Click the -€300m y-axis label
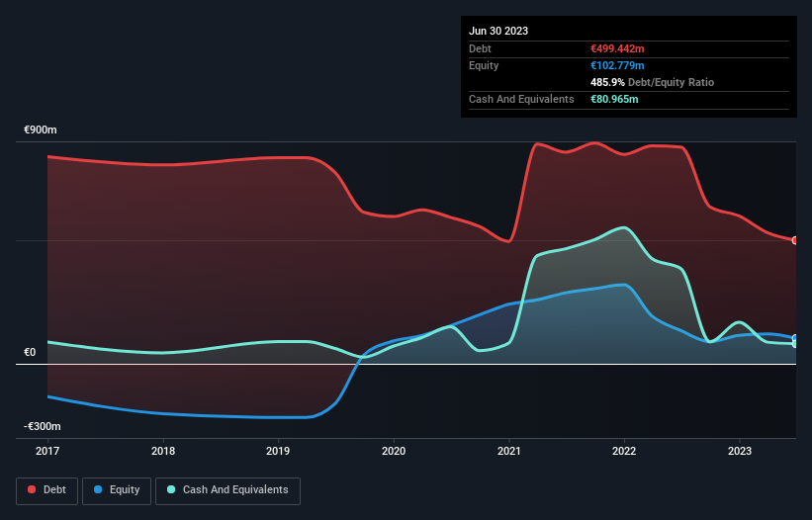This screenshot has height=520, width=812. tap(42, 426)
